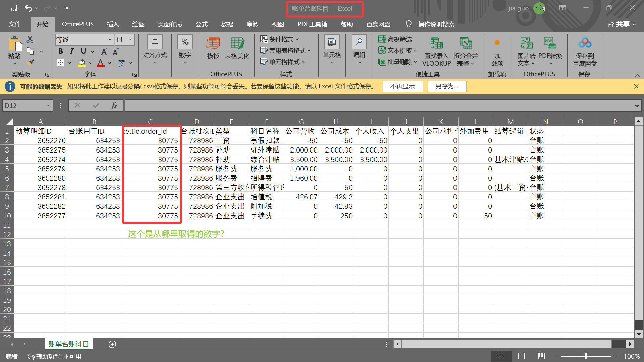
Task: Switch to the 插入 ribbon tab
Action: coord(113,24)
